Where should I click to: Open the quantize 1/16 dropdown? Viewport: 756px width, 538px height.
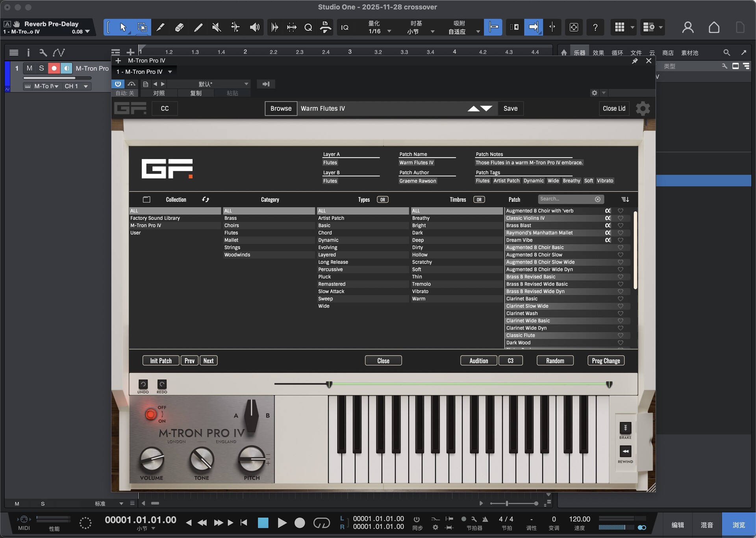click(x=389, y=31)
